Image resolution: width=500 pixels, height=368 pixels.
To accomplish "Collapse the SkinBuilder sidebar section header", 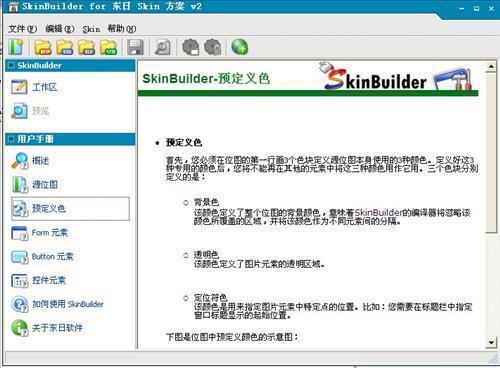I will pyautogui.click(x=70, y=66).
